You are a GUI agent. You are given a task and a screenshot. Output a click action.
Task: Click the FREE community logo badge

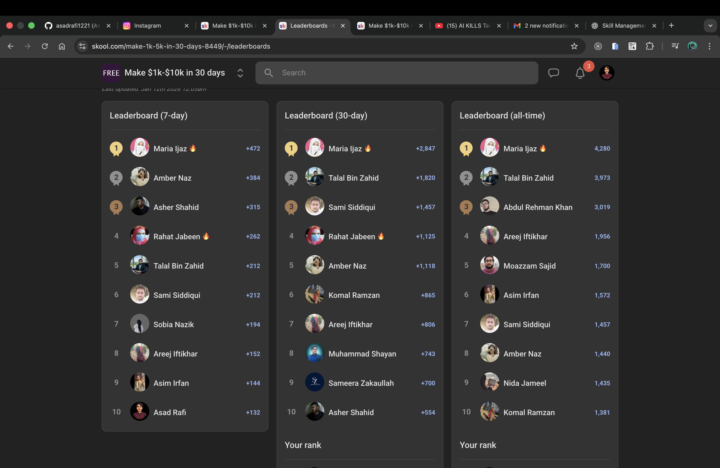(111, 73)
